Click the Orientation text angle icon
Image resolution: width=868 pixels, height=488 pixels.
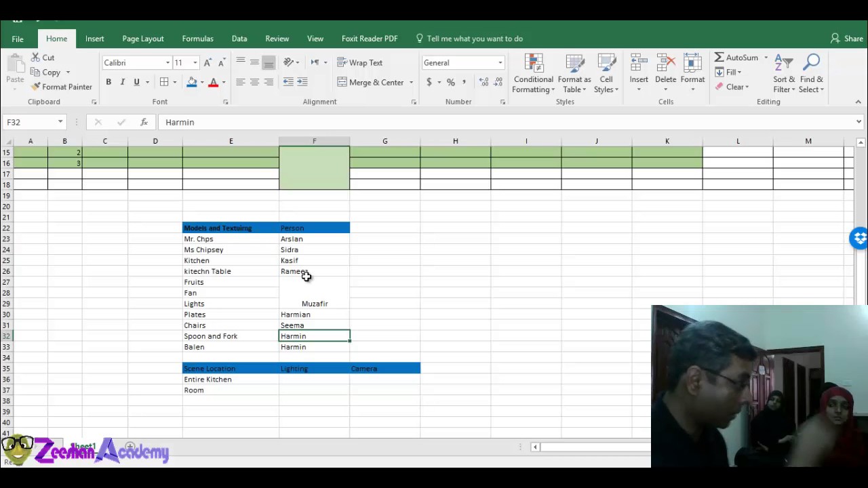(x=289, y=62)
